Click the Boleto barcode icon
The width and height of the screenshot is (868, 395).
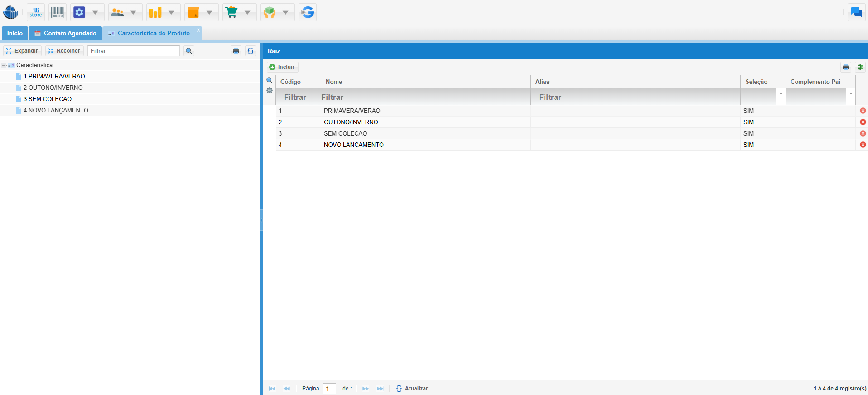click(58, 12)
